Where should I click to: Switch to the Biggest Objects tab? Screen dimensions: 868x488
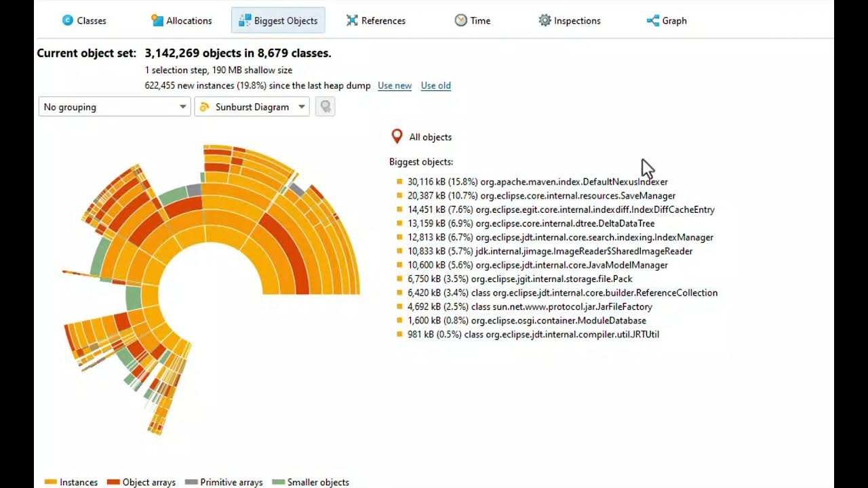[278, 20]
